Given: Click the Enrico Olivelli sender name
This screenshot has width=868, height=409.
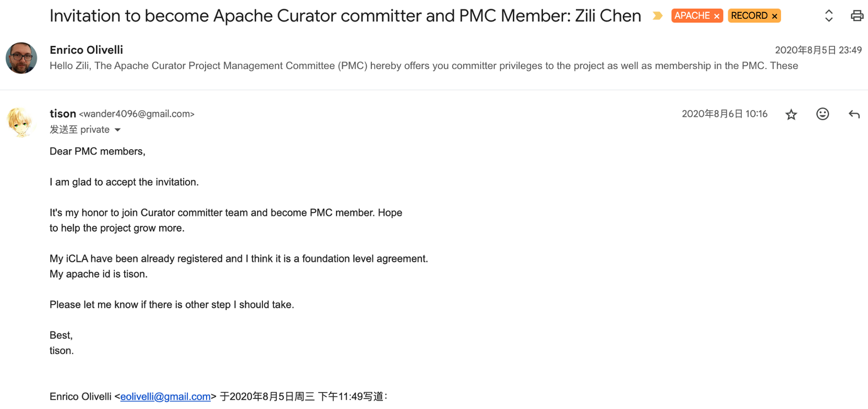Looking at the screenshot, I should point(87,50).
